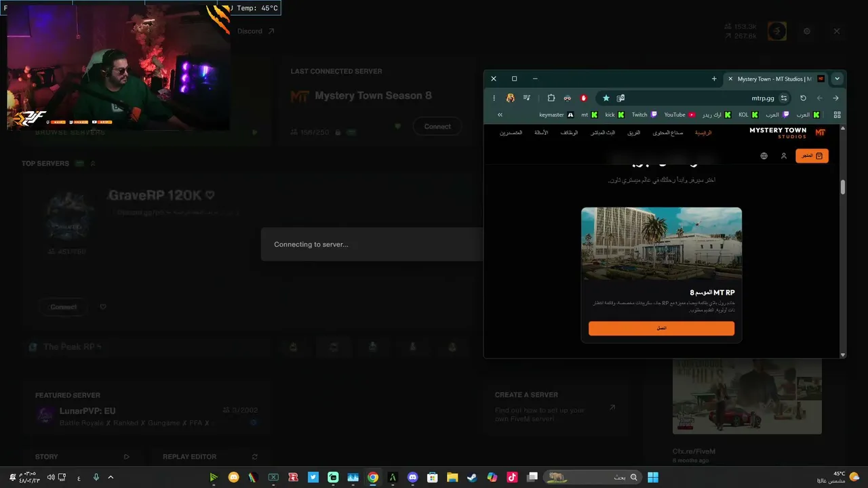Open the Chrome extensions puzzle icon
868x488 pixels.
(551, 98)
